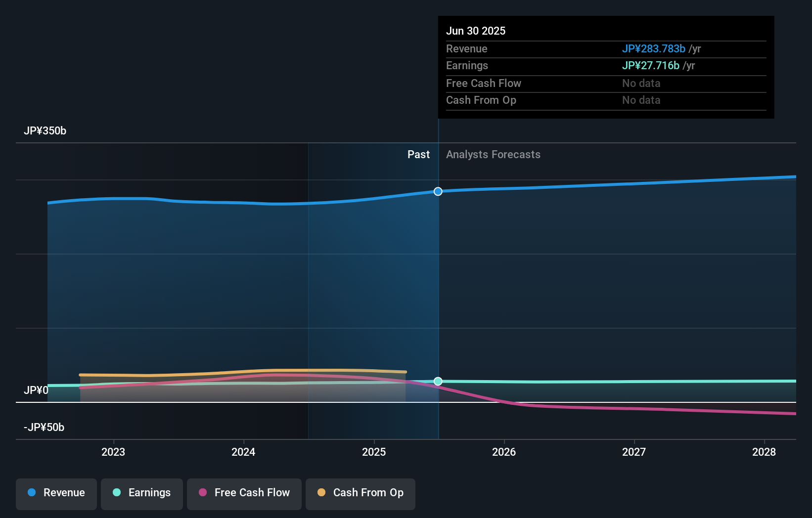The height and width of the screenshot is (518, 812).
Task: Toggle the Revenue series visibility
Action: 56,493
